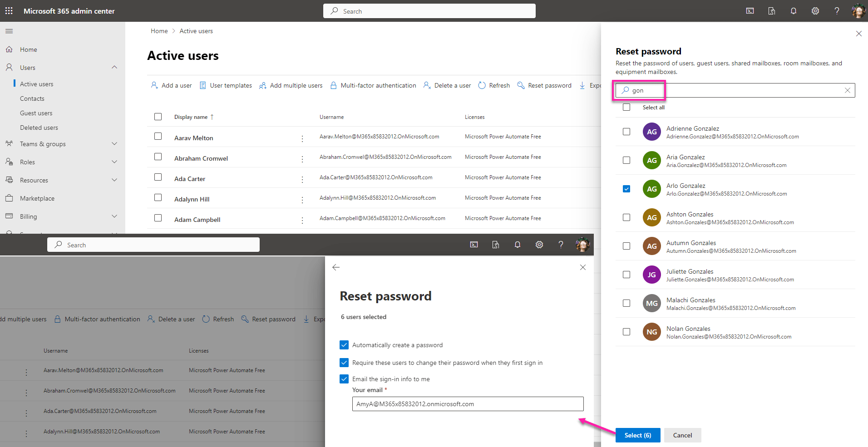This screenshot has width=868, height=447.
Task: Navigate to Home via breadcrumb
Action: coord(159,30)
